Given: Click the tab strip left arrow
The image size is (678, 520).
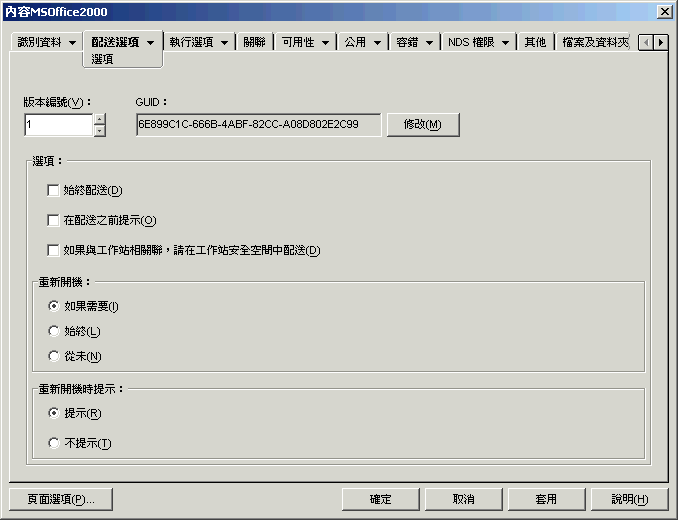Looking at the screenshot, I should point(646,43).
